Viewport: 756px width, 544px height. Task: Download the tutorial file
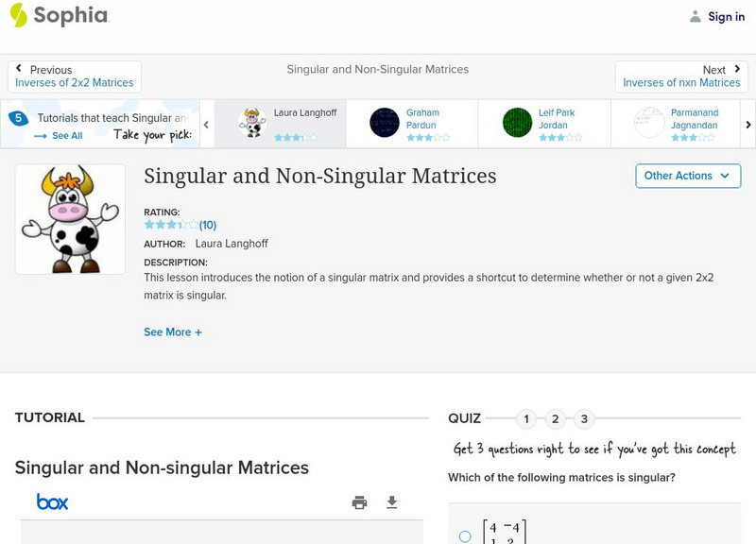pos(392,502)
